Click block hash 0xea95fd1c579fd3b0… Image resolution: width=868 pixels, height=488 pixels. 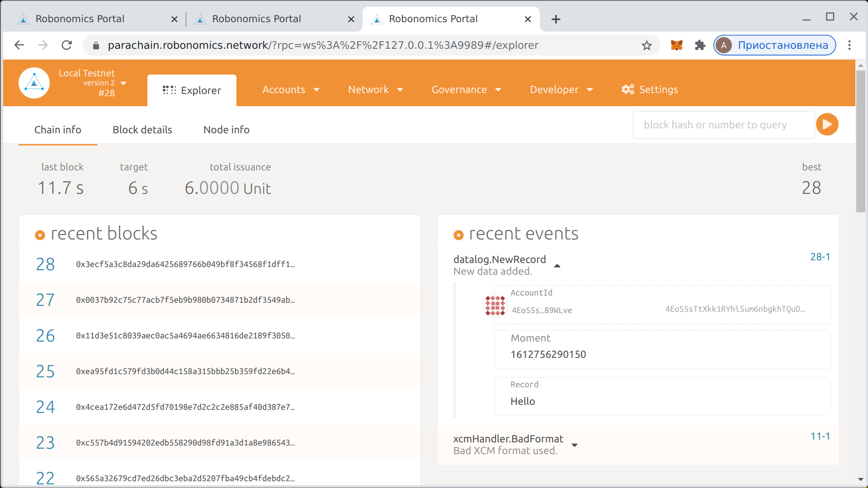tap(185, 371)
